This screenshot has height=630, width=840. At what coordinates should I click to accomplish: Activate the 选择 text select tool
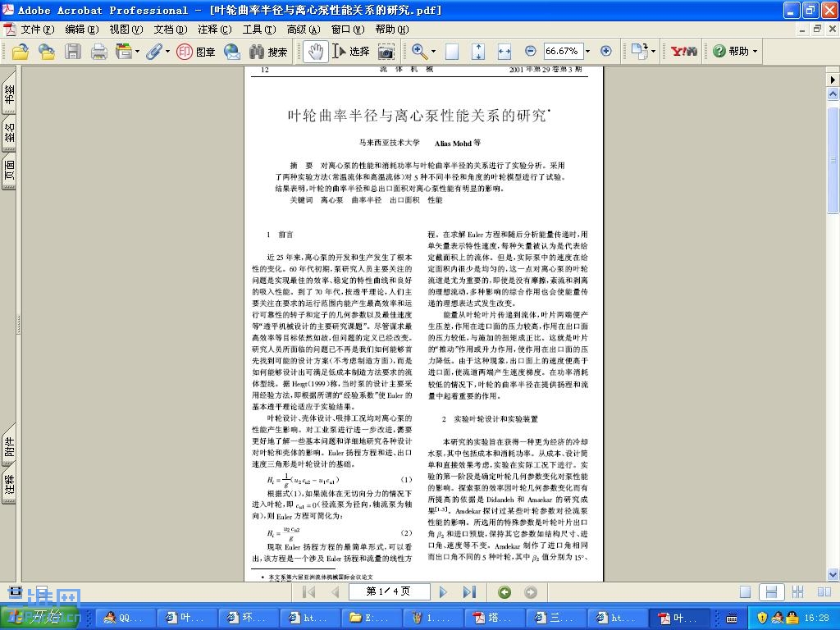[351, 52]
